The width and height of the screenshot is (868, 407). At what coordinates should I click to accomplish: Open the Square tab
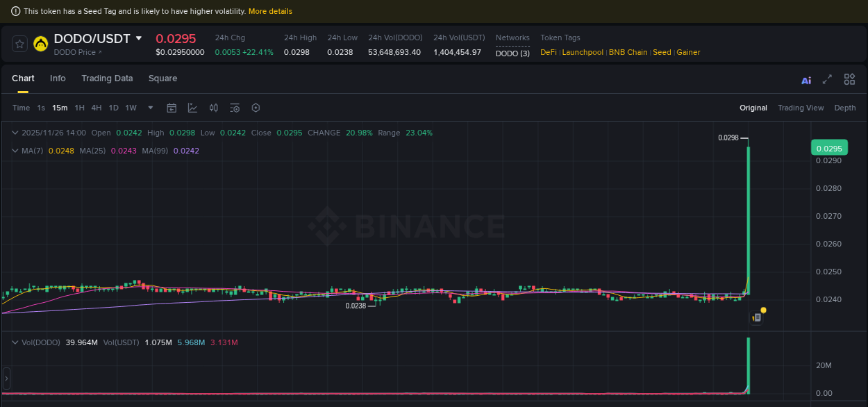(162, 78)
